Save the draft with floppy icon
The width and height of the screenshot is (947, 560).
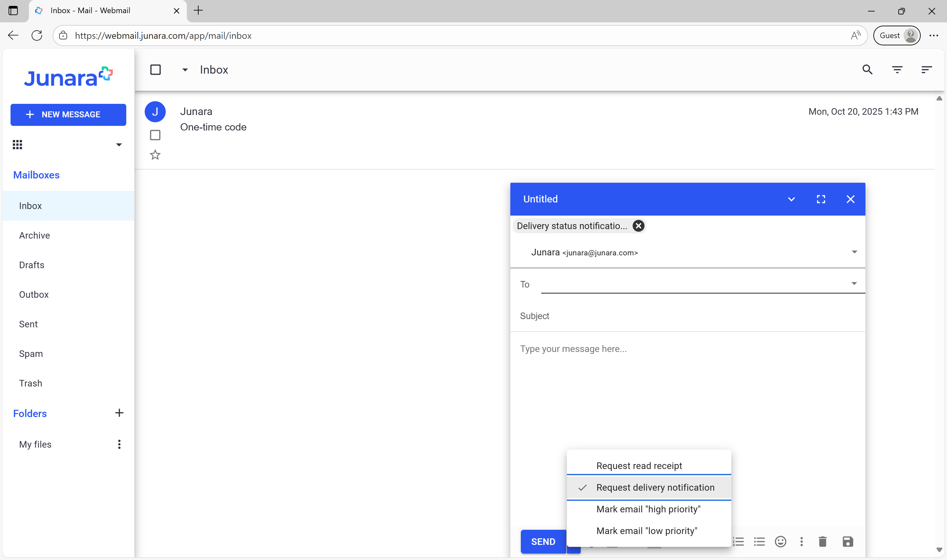coord(847,542)
